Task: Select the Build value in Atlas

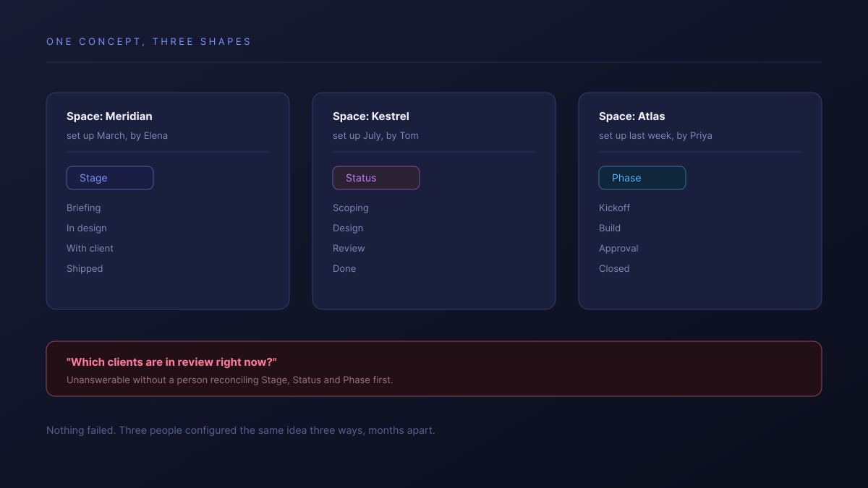Action: (610, 228)
